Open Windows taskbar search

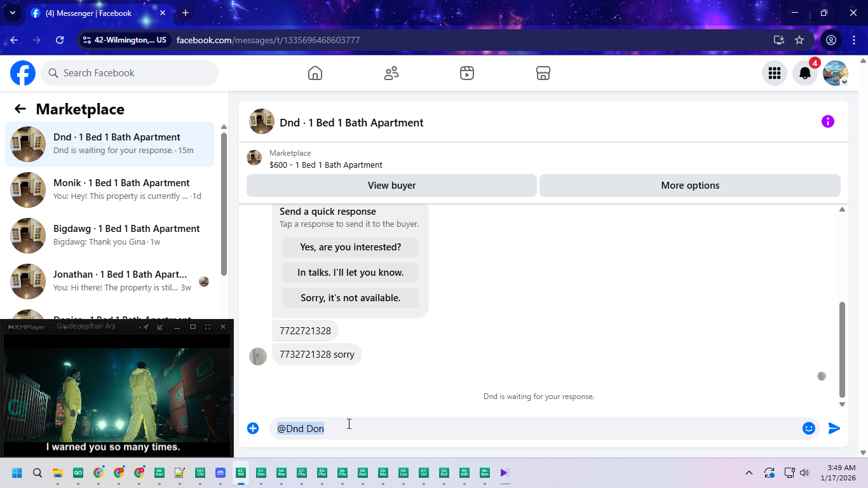point(37,473)
